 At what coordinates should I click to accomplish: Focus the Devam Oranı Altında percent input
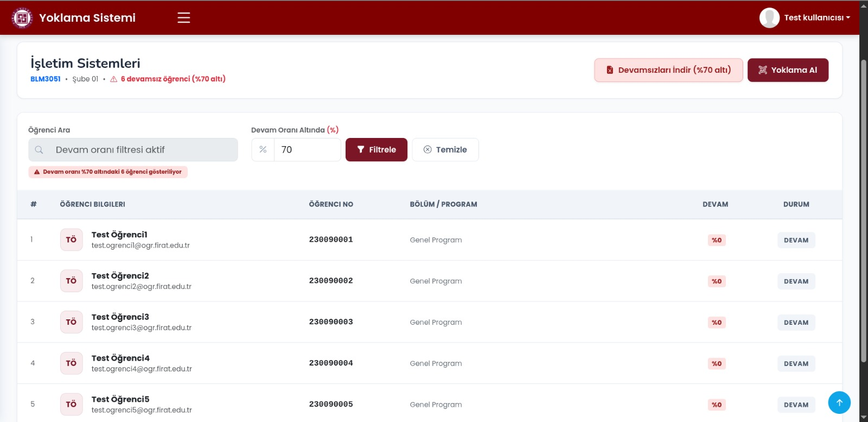[307, 150]
